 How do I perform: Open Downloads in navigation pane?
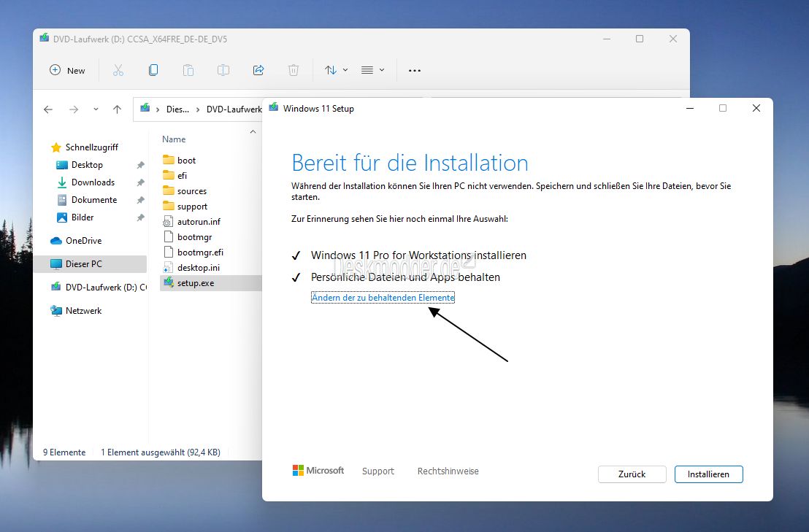(93, 182)
